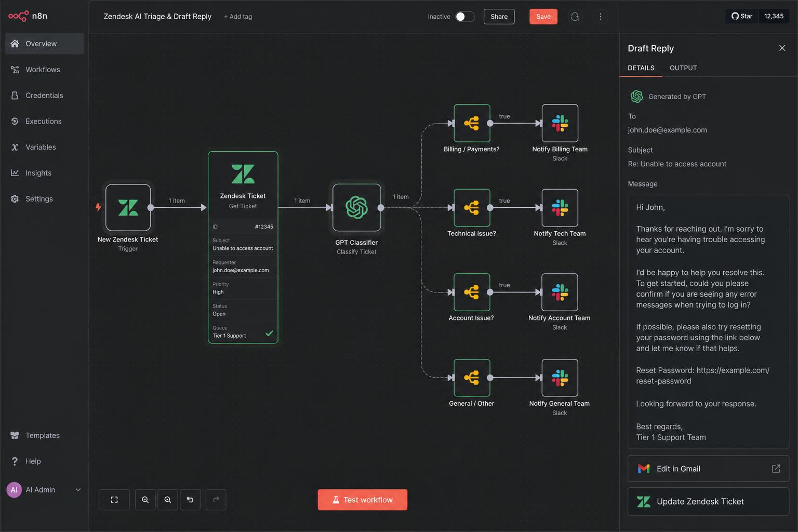Screen dimensions: 798x532
Task: Click the + Add tag link
Action: [x=238, y=17]
